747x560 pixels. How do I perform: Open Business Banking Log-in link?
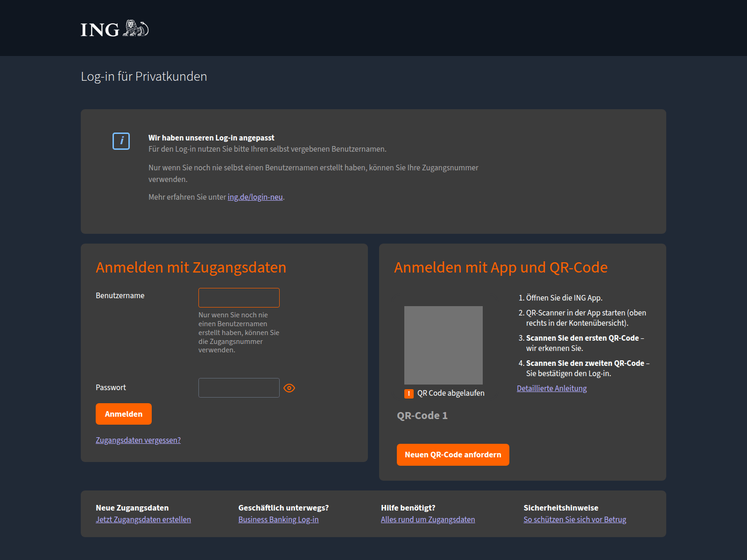[x=279, y=519]
